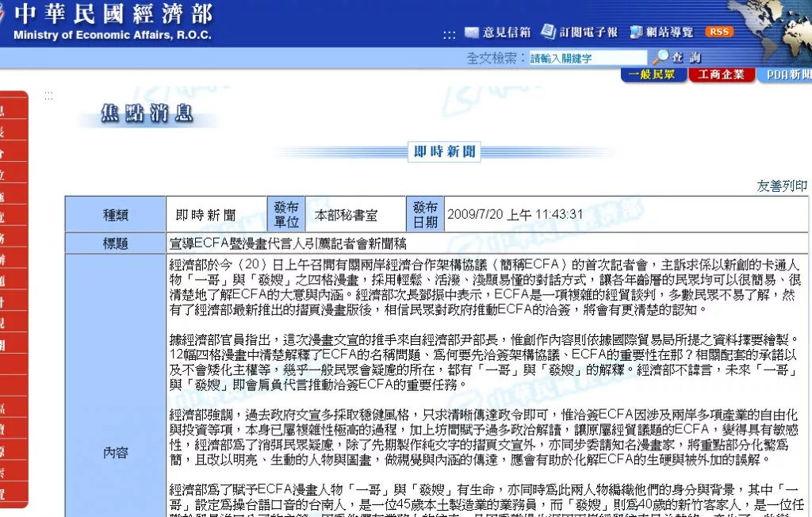
Task: Click the 標題 label cell
Action: [115, 243]
